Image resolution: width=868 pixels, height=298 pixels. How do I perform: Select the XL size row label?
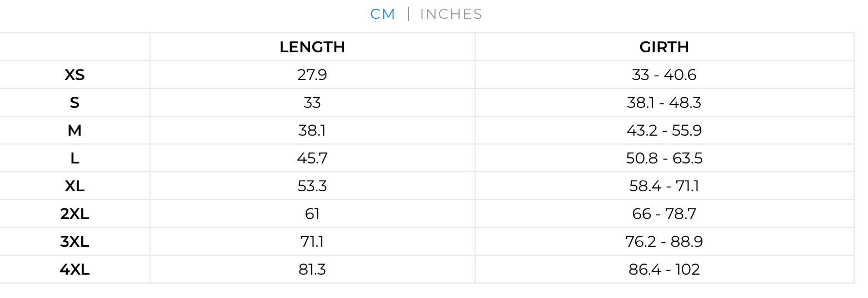pos(74,186)
